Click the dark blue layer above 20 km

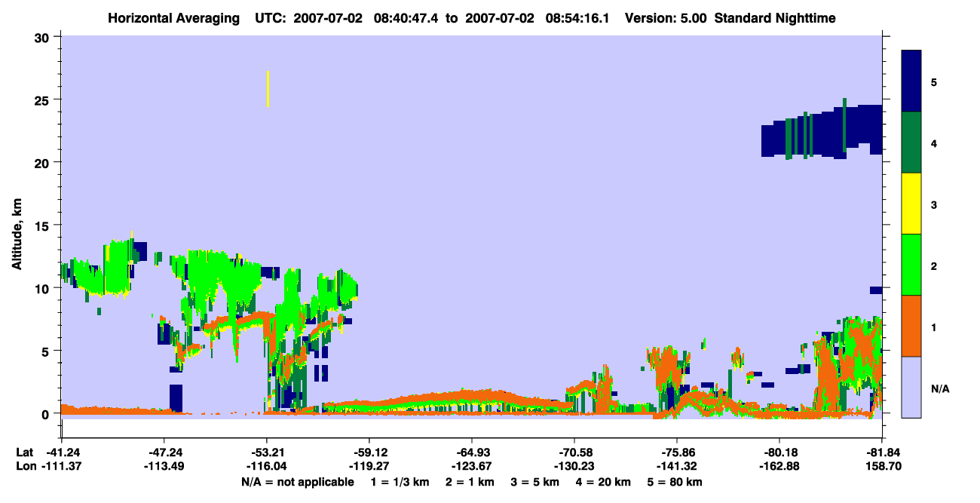click(x=822, y=132)
